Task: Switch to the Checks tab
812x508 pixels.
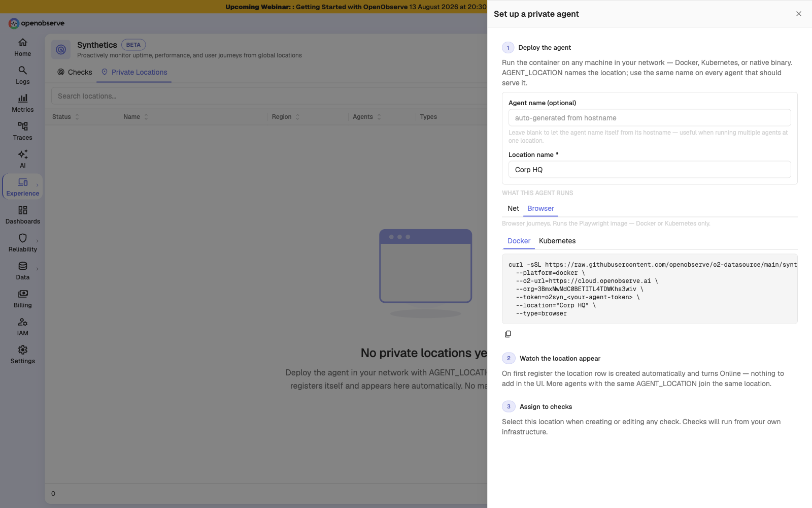Action: 75,72
